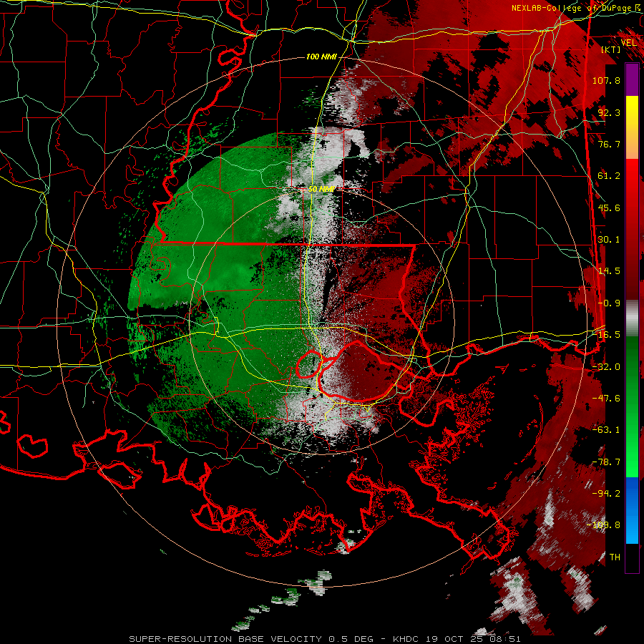Click the -94.2 velocity scale value

click(606, 494)
